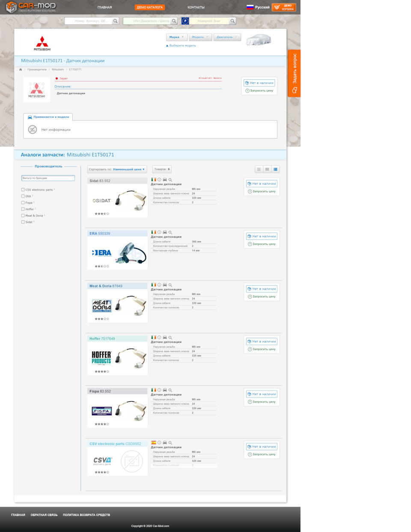Click Mitsubishi in the breadcrumbs
This screenshot has height=532, width=411.
point(58,69)
